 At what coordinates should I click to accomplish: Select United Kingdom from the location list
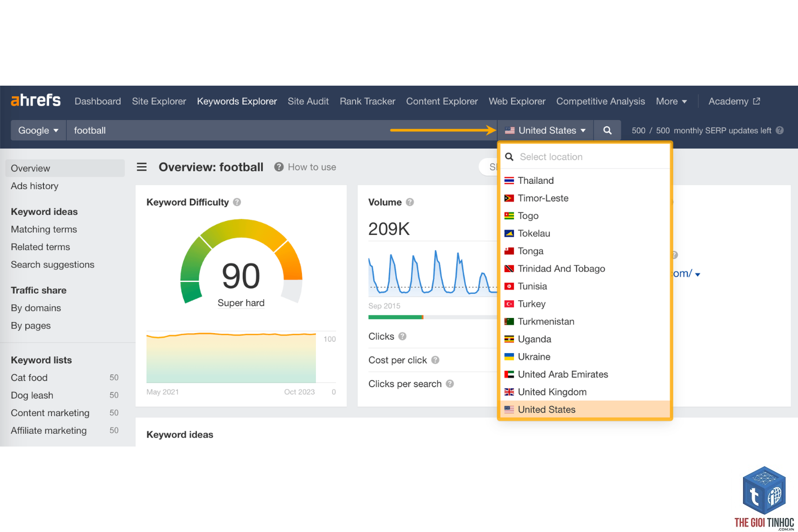pyautogui.click(x=585, y=392)
